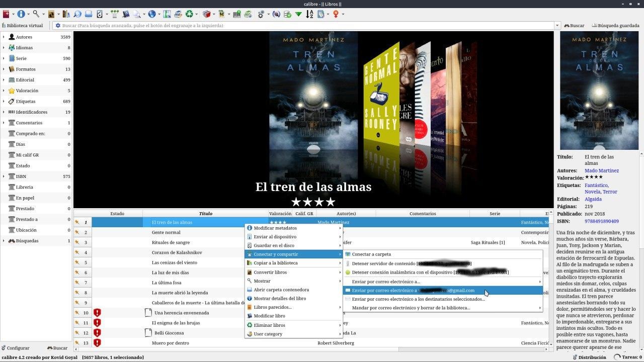Click the blue info Edit metadata icon
644x362 pixels.
(x=21, y=14)
